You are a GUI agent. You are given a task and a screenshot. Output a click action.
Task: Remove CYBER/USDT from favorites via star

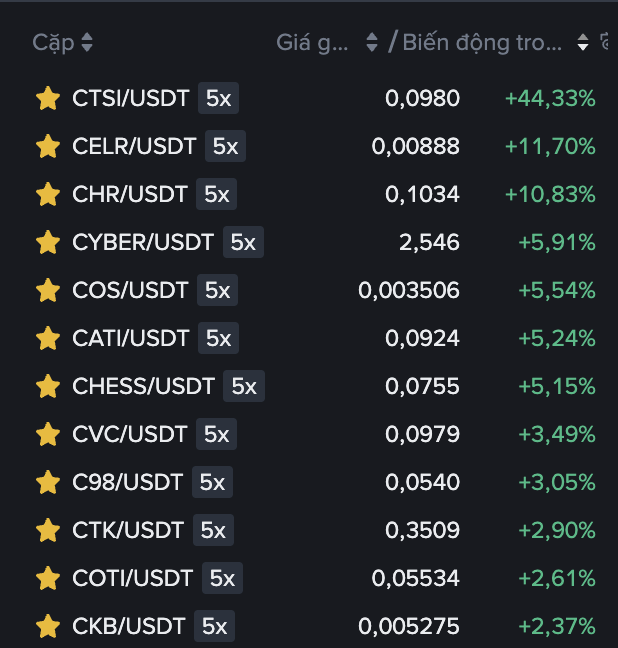click(x=47, y=242)
